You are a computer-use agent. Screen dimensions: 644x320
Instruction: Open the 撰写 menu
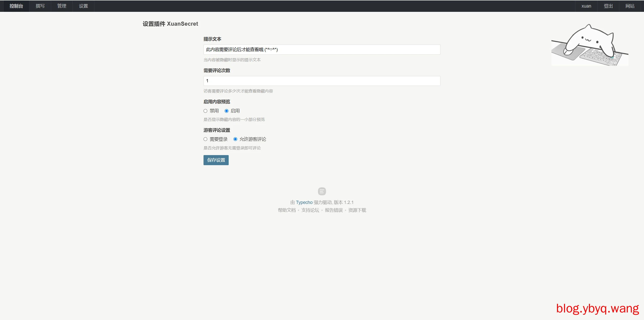point(40,6)
